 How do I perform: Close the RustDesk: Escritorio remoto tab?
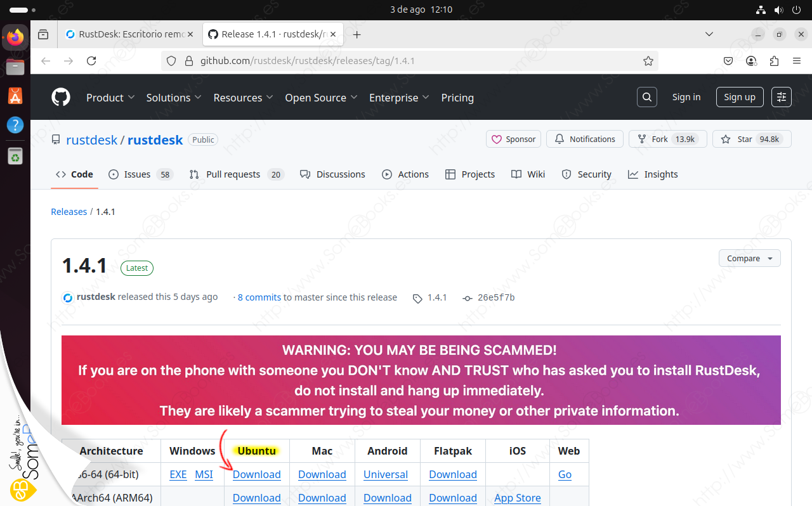(190, 34)
